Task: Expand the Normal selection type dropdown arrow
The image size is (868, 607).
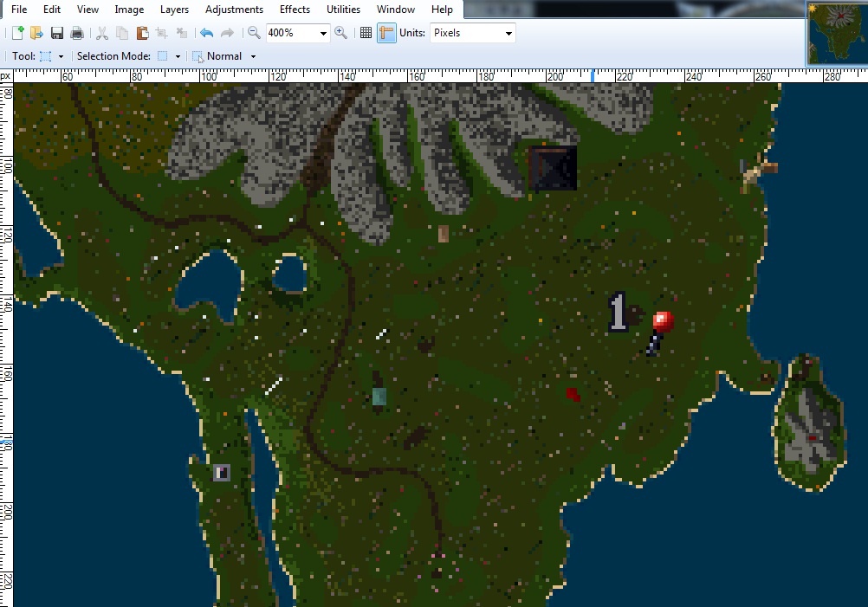Action: tap(254, 56)
